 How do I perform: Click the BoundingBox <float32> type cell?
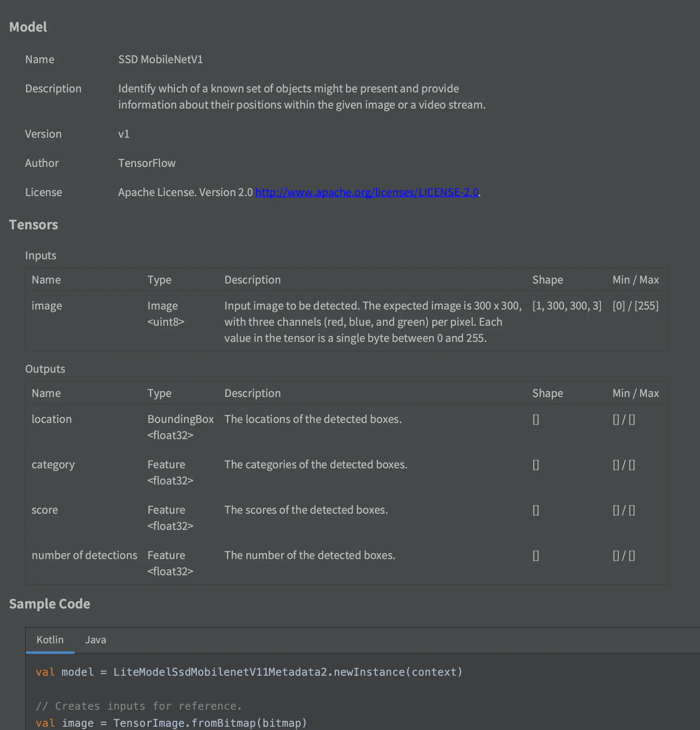click(180, 427)
